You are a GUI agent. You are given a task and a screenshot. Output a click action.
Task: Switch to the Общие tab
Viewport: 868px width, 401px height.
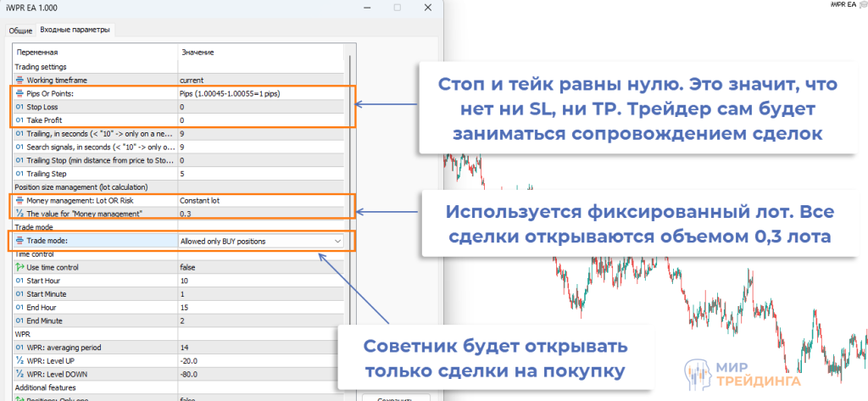pos(20,31)
